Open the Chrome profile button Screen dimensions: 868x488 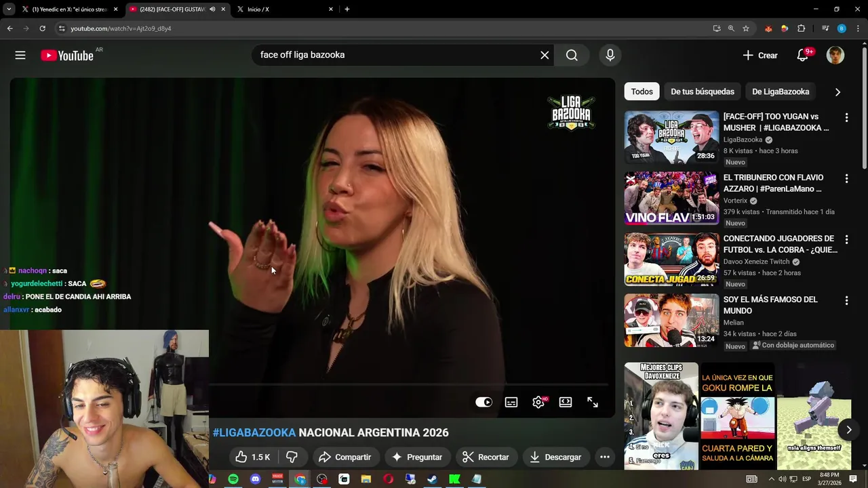[x=842, y=28]
